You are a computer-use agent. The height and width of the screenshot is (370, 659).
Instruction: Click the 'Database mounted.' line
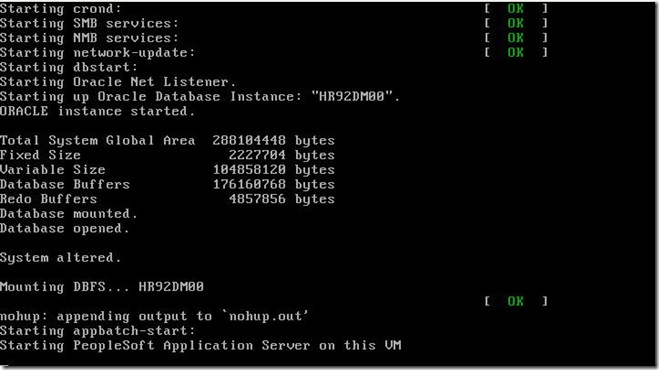69,214
